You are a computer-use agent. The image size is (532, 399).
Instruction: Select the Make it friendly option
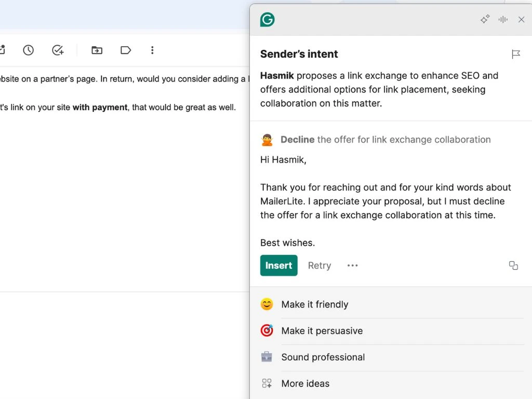[x=315, y=304]
